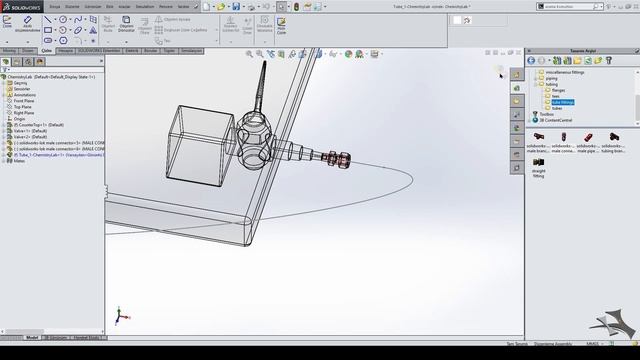Click the Open file icon
The height and width of the screenshot is (360, 640).
pos(221,7)
